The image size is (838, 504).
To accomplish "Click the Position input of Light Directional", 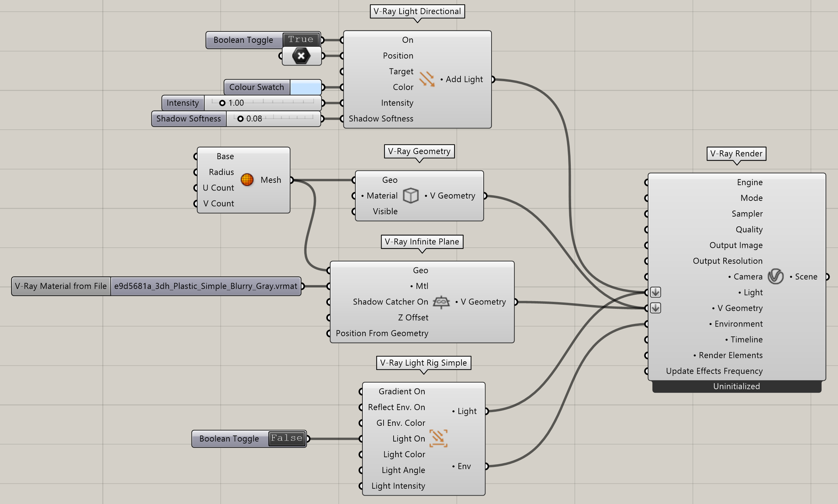I will tap(398, 56).
